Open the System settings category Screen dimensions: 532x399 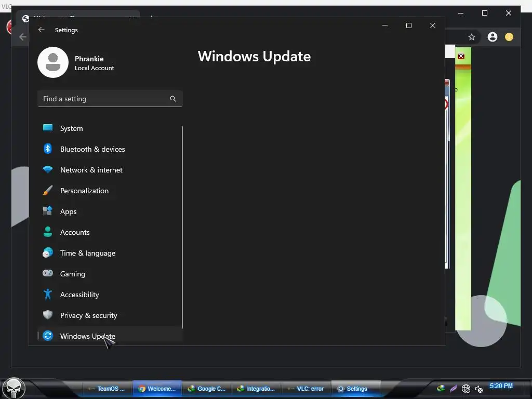click(x=110, y=128)
